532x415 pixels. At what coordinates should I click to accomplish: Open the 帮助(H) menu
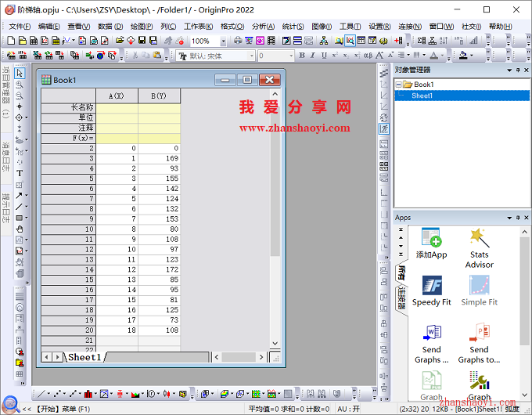(x=501, y=27)
